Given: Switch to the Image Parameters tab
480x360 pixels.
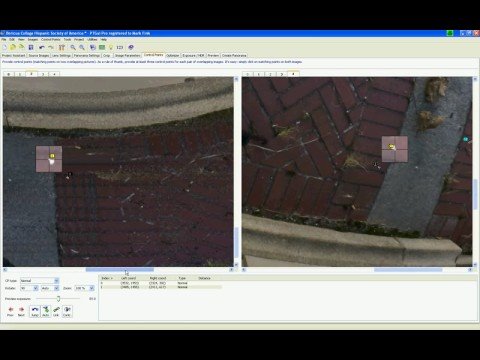Looking at the screenshot, I should [x=128, y=55].
